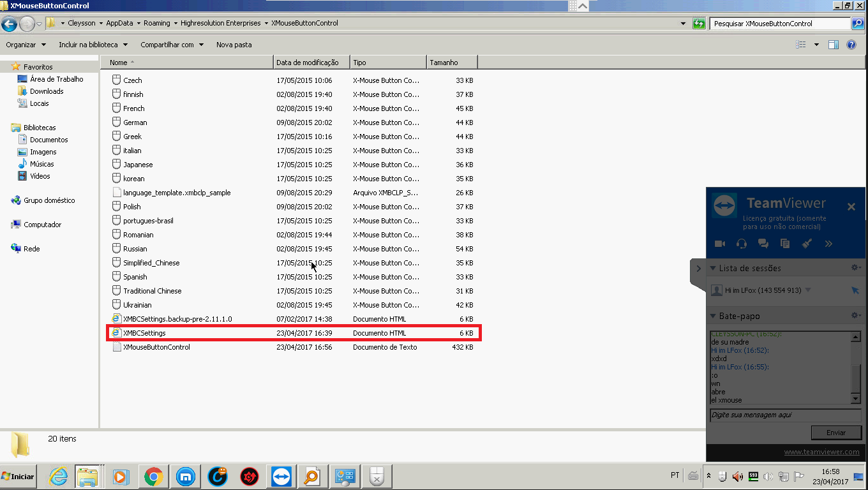
Task: Click AppData in the address breadcrumb
Action: point(119,23)
